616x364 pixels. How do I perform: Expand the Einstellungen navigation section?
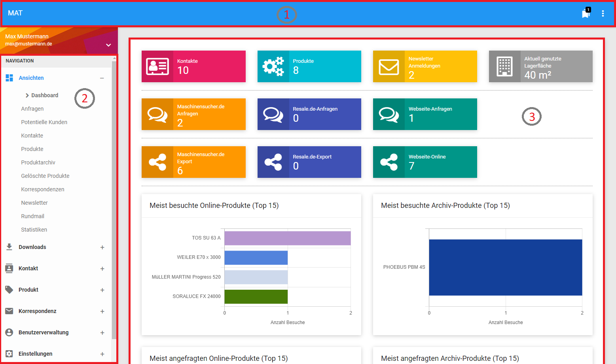click(102, 354)
